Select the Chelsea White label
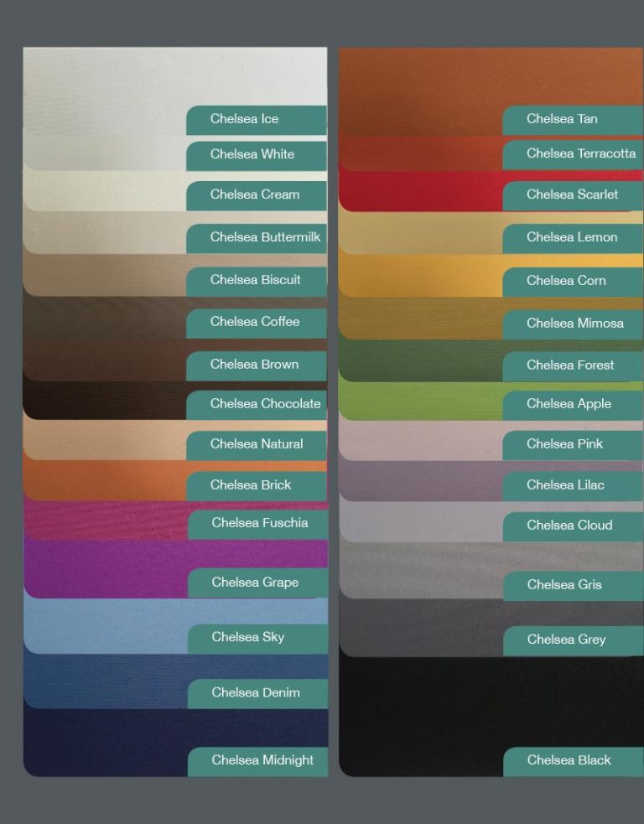 point(257,156)
